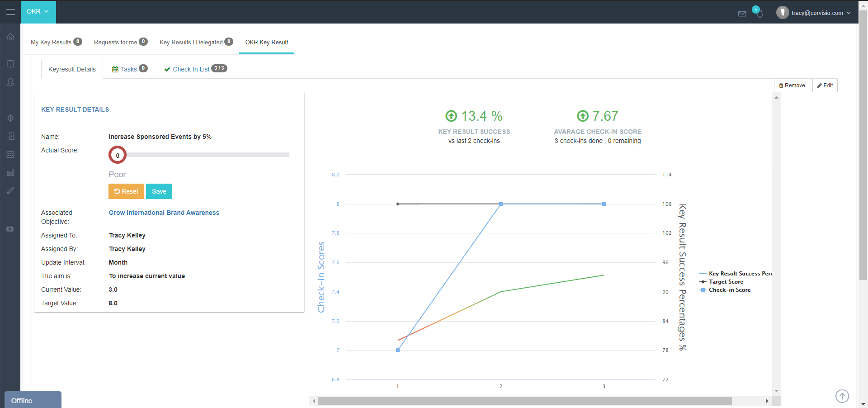Viewport: 868px width, 408px height.
Task: Open the notifications bell
Action: [x=760, y=14]
